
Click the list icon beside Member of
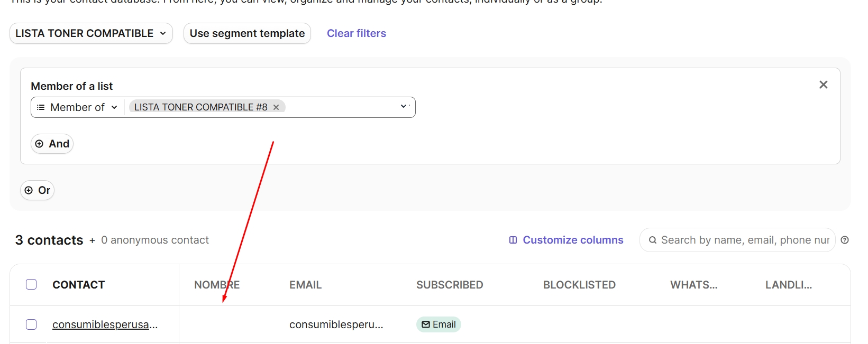pyautogui.click(x=41, y=107)
